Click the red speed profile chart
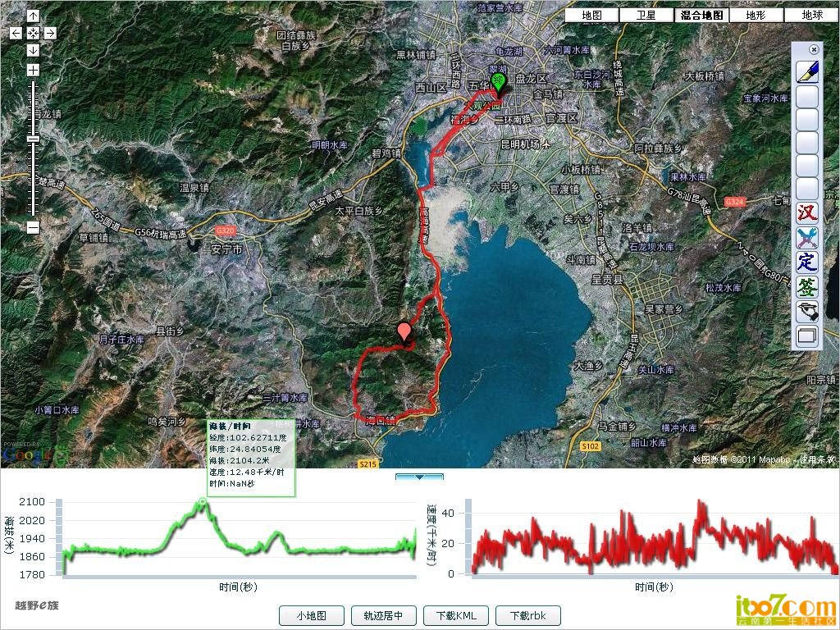 (x=655, y=537)
